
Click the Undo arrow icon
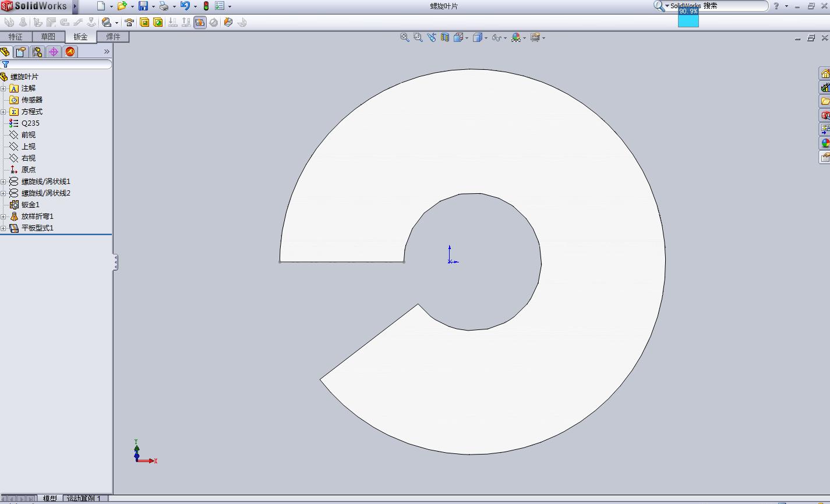(x=185, y=6)
